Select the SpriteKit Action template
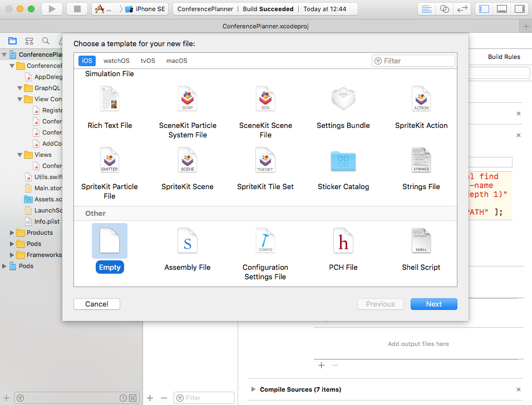Viewport: 532px width, 405px height. click(x=421, y=108)
